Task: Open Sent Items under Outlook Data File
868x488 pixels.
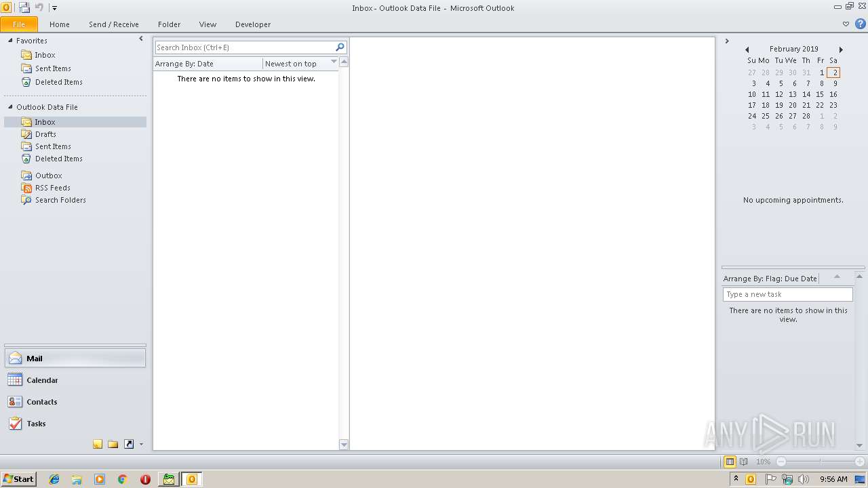Action: (x=53, y=146)
